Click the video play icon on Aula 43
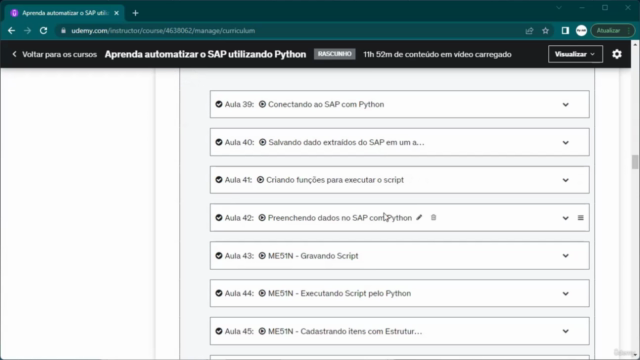640x360 pixels. point(262,256)
